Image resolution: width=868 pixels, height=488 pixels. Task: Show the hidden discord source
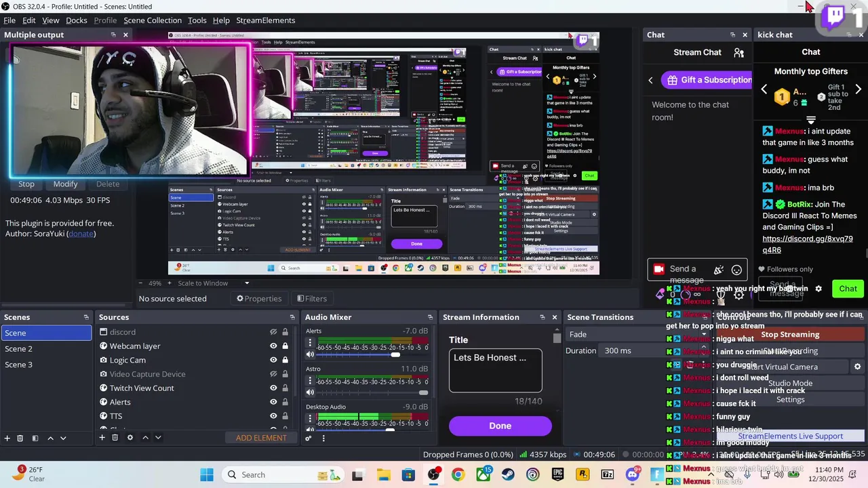pos(273,332)
